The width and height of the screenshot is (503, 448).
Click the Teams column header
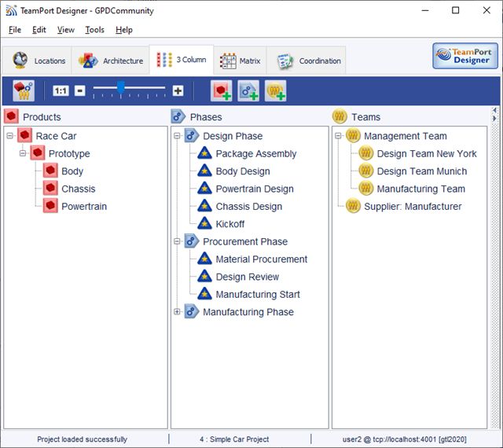click(366, 117)
